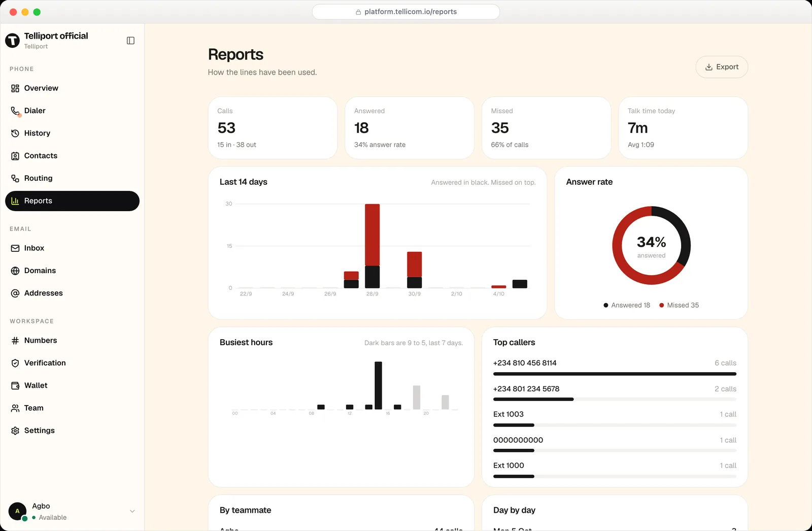
Task: Click the Missed 35 legend item
Action: click(679, 305)
